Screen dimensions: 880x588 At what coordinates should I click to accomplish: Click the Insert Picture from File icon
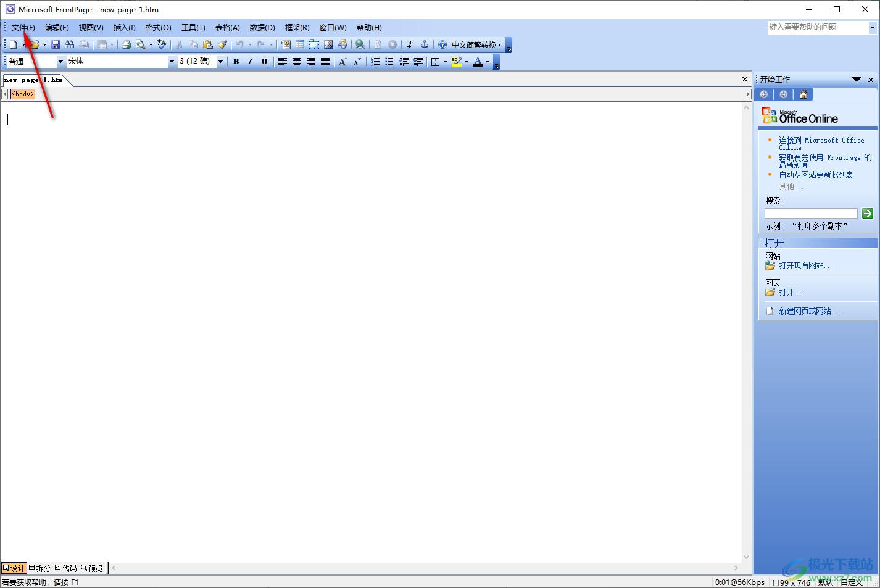coord(328,44)
